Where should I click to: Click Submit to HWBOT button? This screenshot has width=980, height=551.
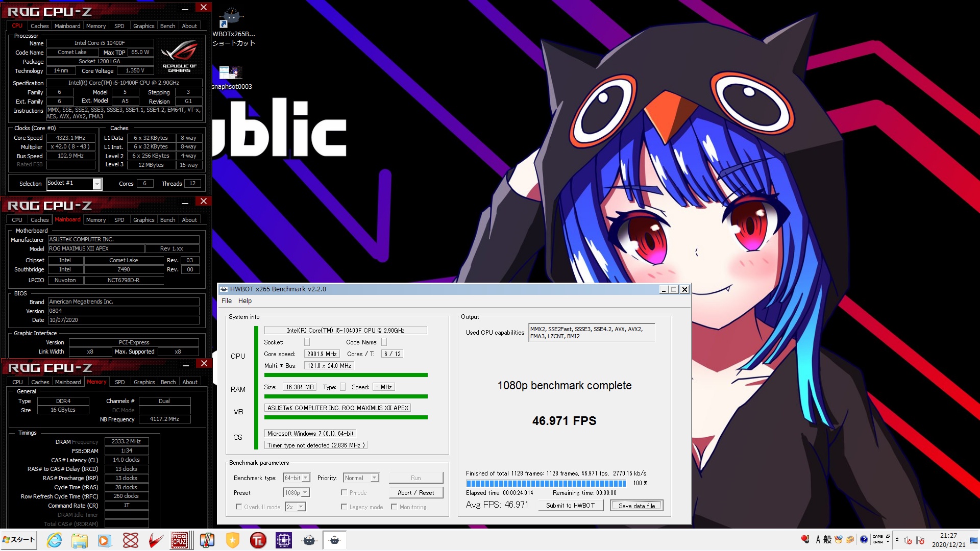click(570, 506)
